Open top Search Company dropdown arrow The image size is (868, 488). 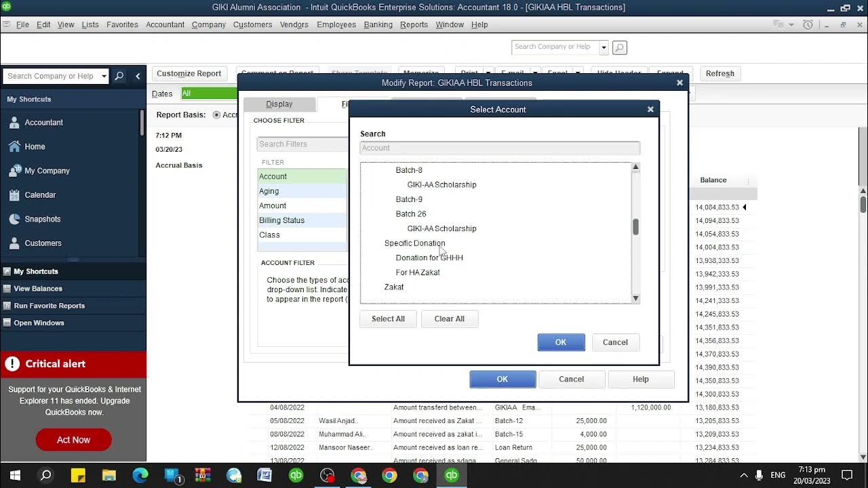[x=604, y=47]
